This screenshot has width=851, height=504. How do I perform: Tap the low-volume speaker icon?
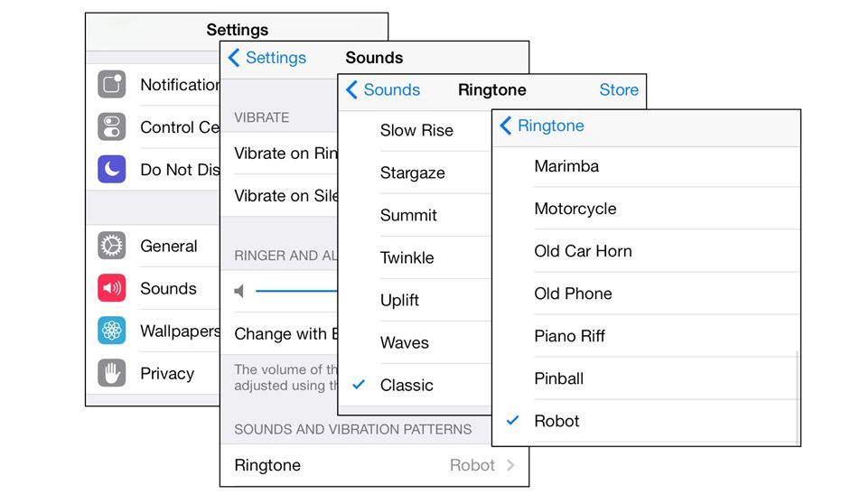click(238, 292)
